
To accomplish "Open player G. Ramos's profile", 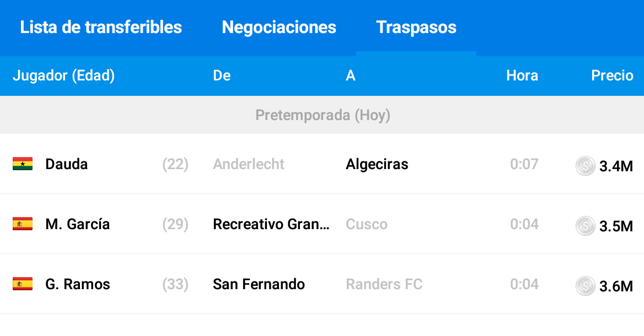I will coord(78,284).
